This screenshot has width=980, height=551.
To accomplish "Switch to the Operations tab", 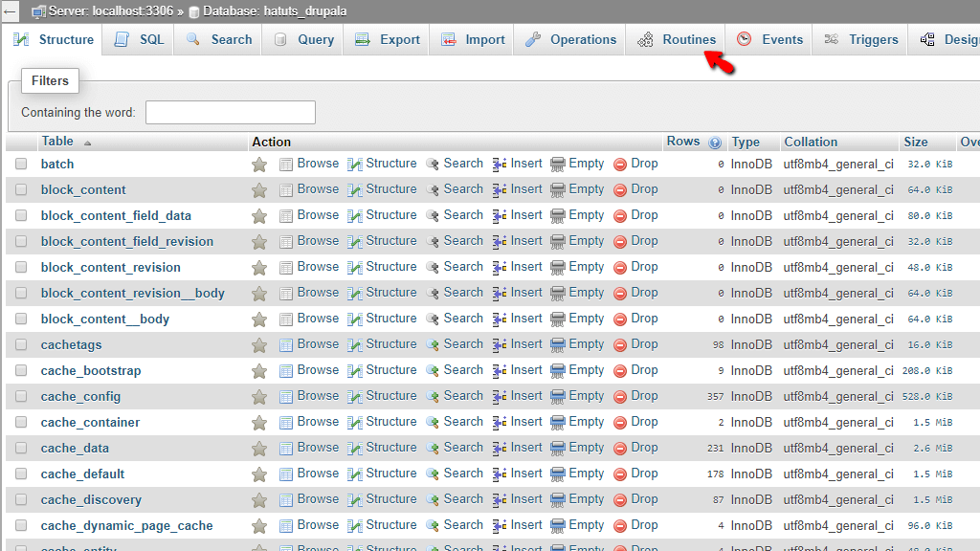I will pos(570,39).
